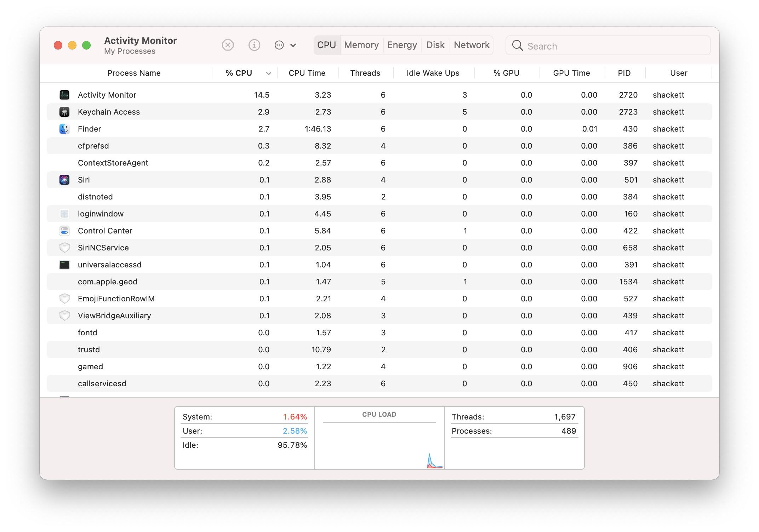Click the search magnifying glass icon
The height and width of the screenshot is (532, 759).
[x=517, y=46]
